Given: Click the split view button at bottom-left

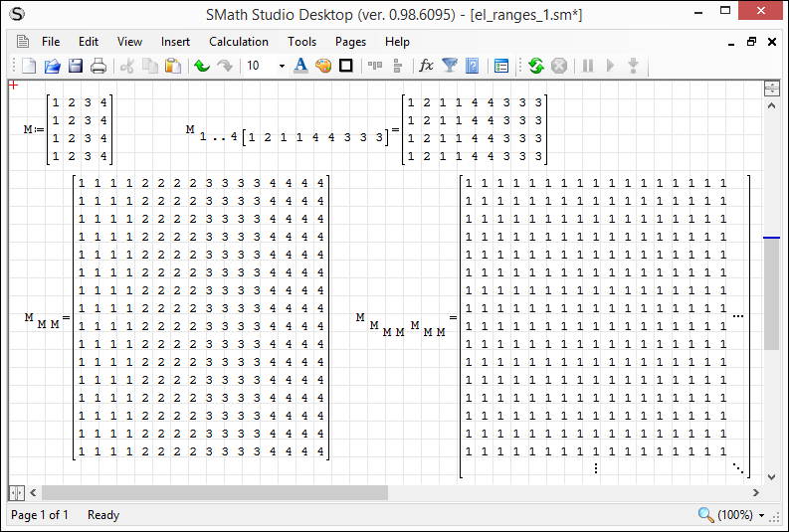Looking at the screenshot, I should [16, 492].
